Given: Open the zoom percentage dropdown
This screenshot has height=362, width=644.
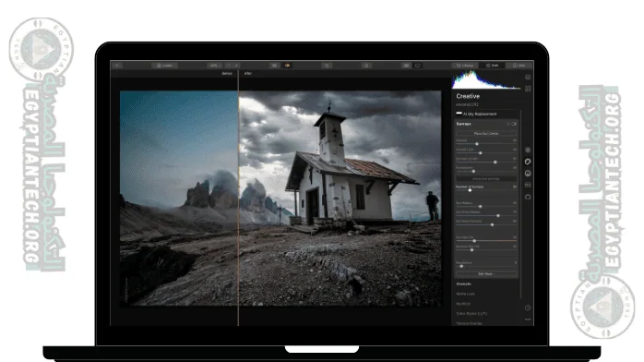Looking at the screenshot, I should pos(214,66).
